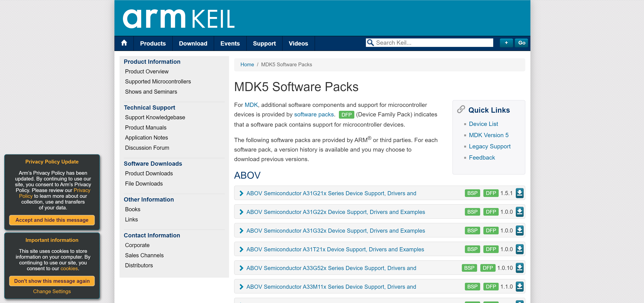Expand the ABOV A33M11x Series entry
The height and width of the screenshot is (303, 644).
[241, 287]
